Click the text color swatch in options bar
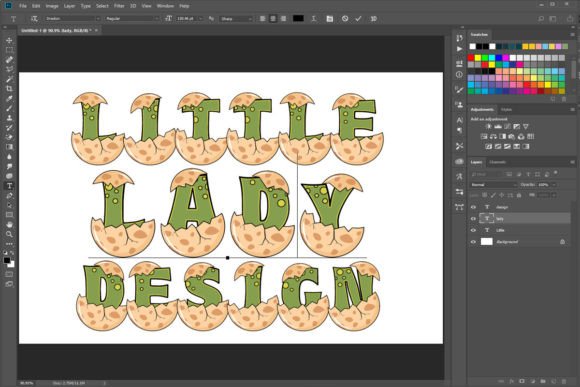This screenshot has width=580, height=387. pyautogui.click(x=298, y=18)
